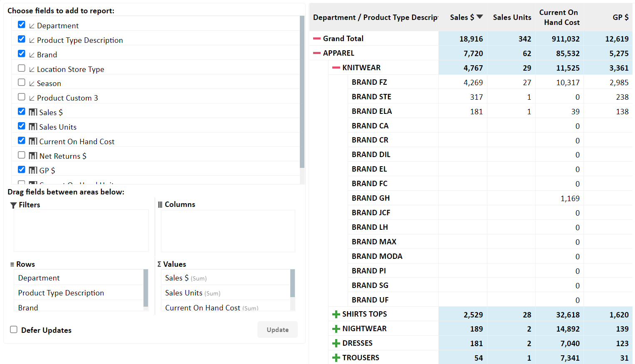This screenshot has height=364, width=635.
Task: Click the measure icon next to GP $
Action: click(33, 170)
